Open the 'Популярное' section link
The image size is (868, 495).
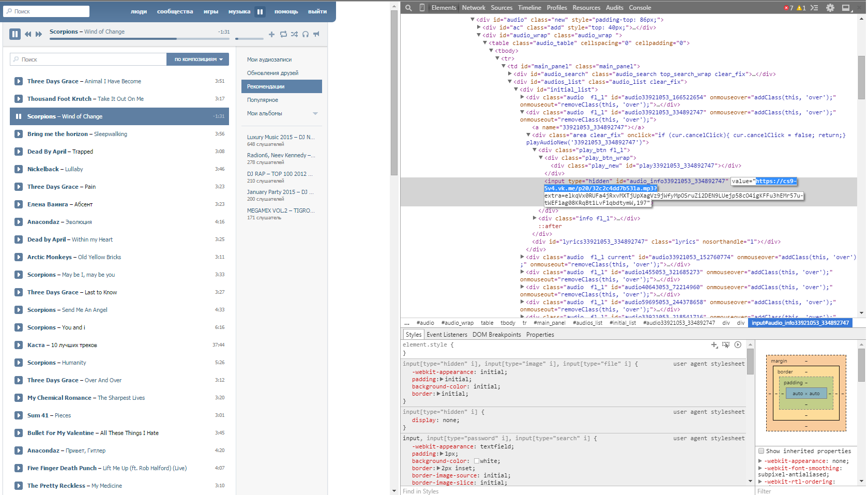point(263,100)
